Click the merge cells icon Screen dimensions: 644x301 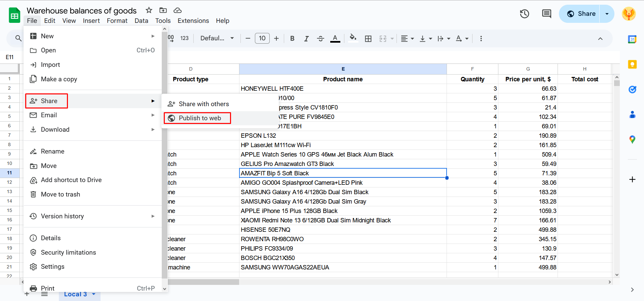[383, 39]
